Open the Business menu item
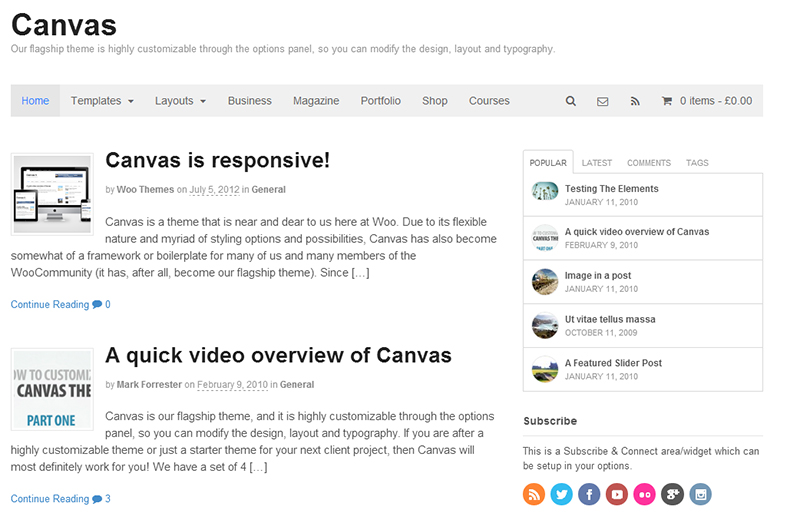This screenshot has width=800, height=523. (x=249, y=101)
